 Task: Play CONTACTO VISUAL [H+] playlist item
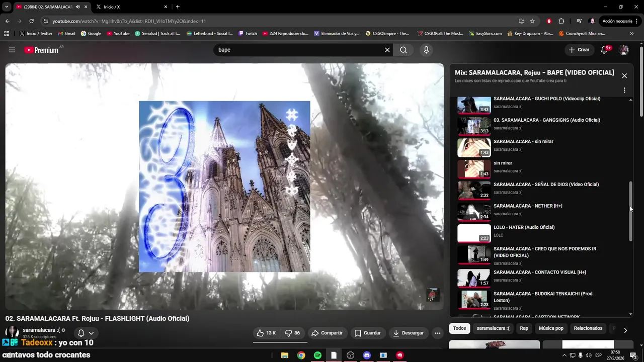541,278
